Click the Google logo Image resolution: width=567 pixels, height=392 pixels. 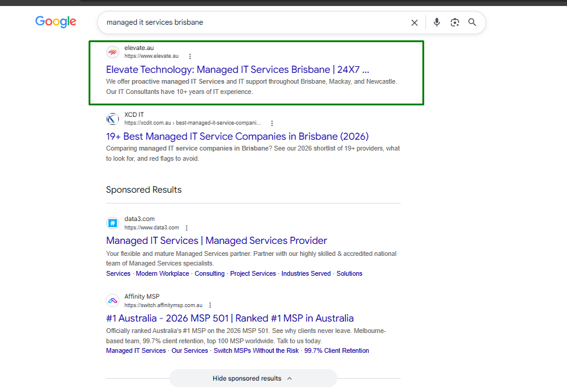tap(55, 22)
